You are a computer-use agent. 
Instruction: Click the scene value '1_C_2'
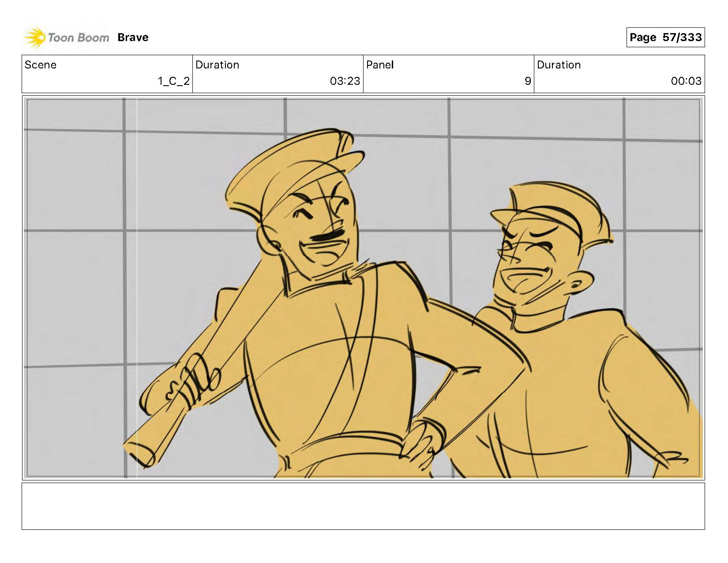174,81
